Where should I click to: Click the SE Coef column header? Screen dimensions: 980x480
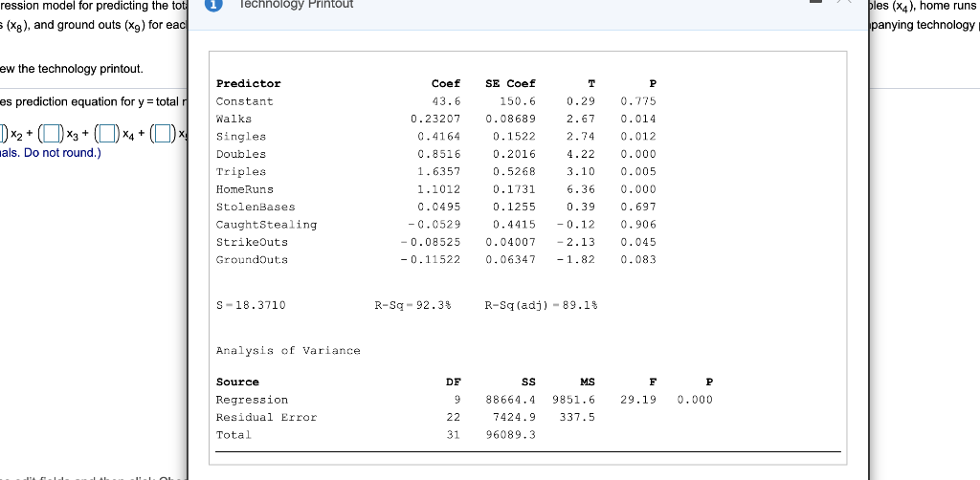click(x=510, y=83)
